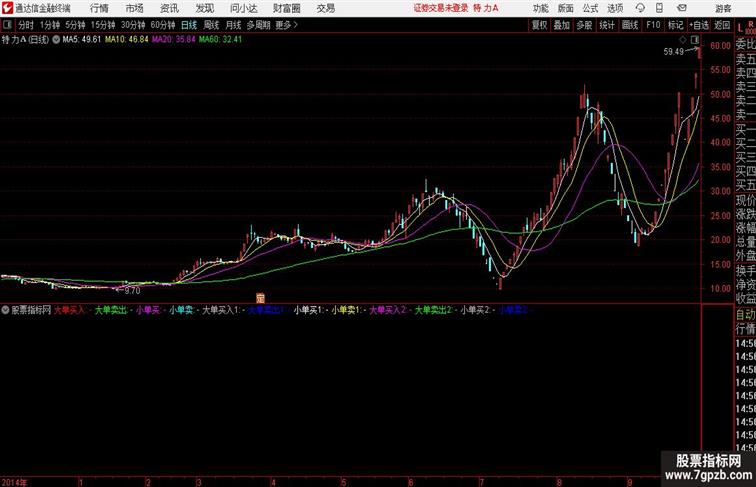Open the 资讯 menu
The width and height of the screenshot is (756, 487).
click(x=169, y=8)
